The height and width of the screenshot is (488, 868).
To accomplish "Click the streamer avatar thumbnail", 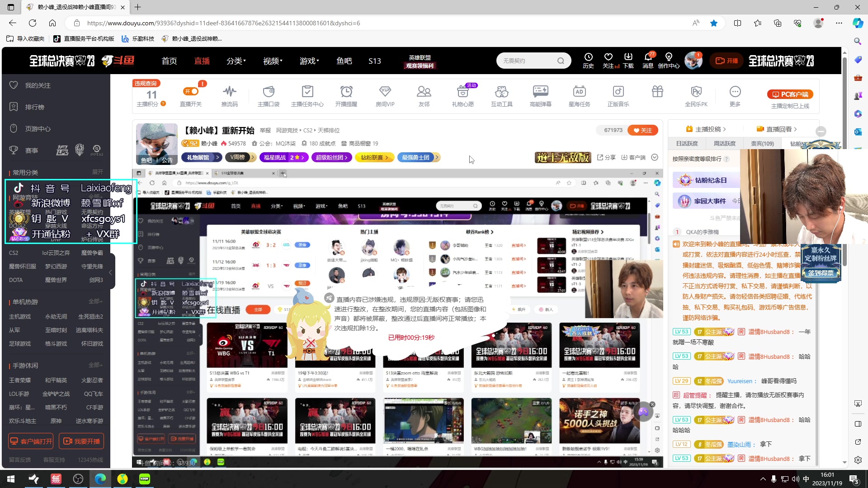I will (157, 144).
